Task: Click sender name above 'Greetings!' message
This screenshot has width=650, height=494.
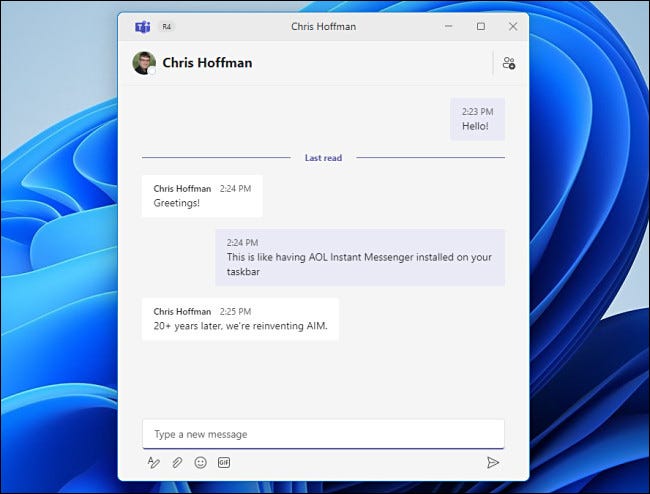Action: [182, 188]
